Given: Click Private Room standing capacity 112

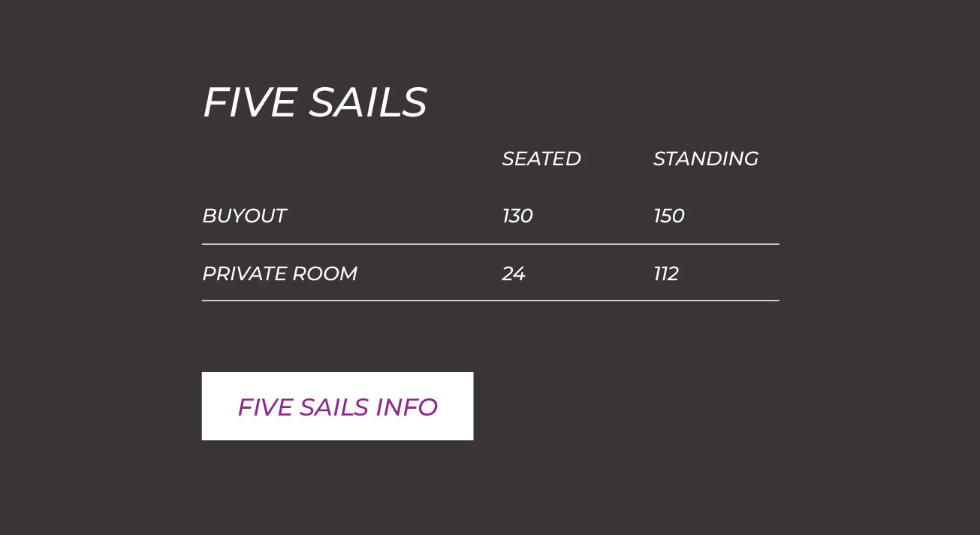Looking at the screenshot, I should [666, 274].
